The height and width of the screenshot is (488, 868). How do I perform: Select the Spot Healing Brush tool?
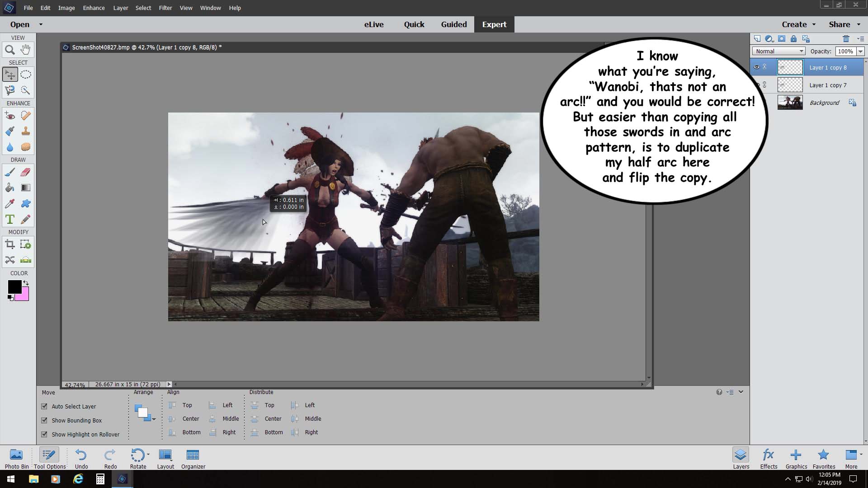(x=26, y=116)
